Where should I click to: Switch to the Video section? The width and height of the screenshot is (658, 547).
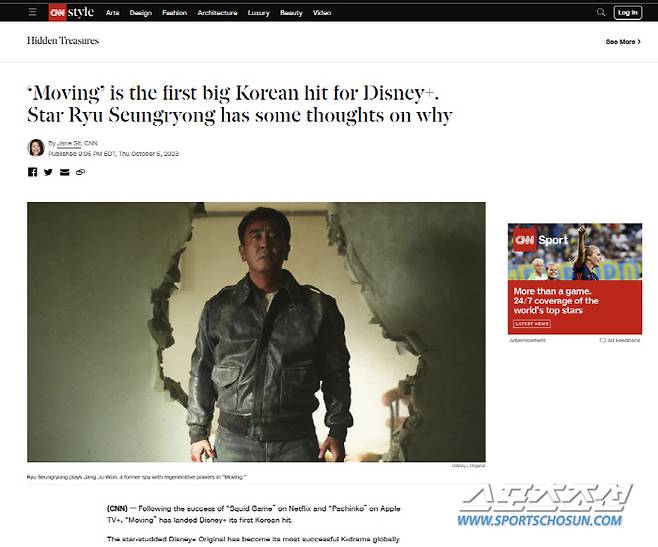pos(321,13)
